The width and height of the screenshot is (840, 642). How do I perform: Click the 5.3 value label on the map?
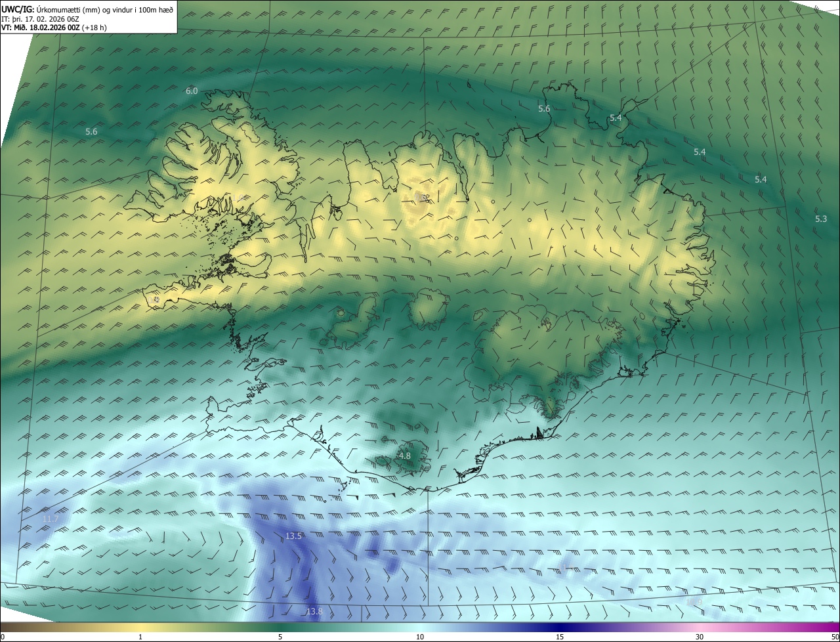pyautogui.click(x=821, y=219)
